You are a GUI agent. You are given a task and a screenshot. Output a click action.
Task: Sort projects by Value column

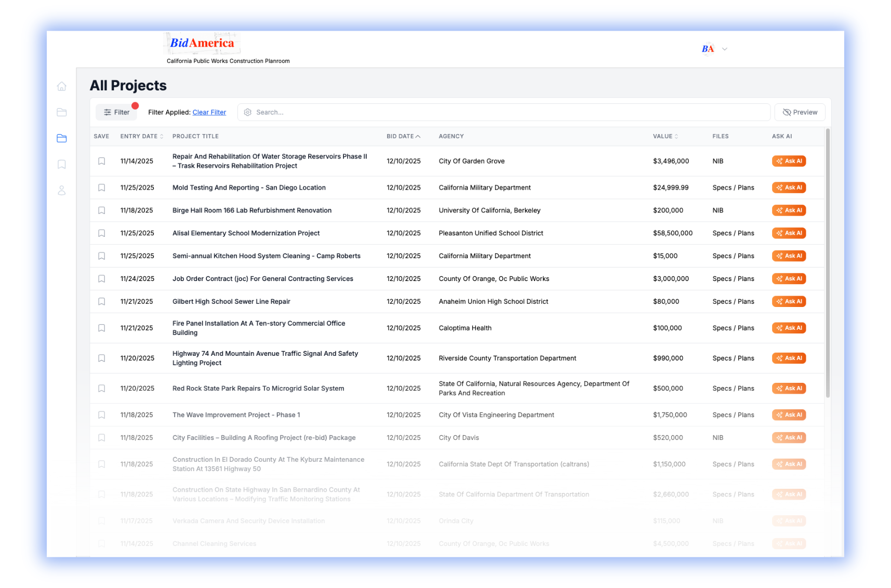pyautogui.click(x=665, y=136)
